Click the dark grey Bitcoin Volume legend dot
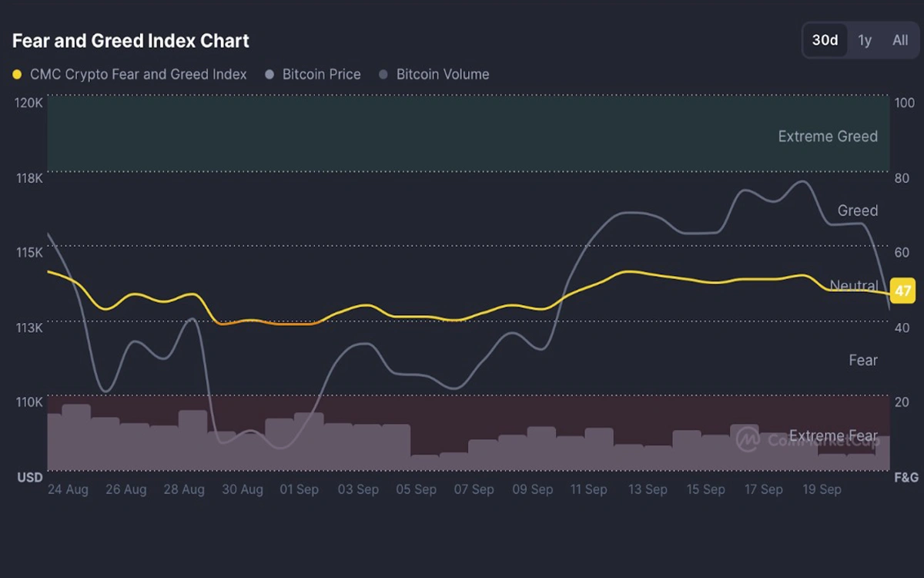This screenshot has width=924, height=578. click(x=383, y=75)
